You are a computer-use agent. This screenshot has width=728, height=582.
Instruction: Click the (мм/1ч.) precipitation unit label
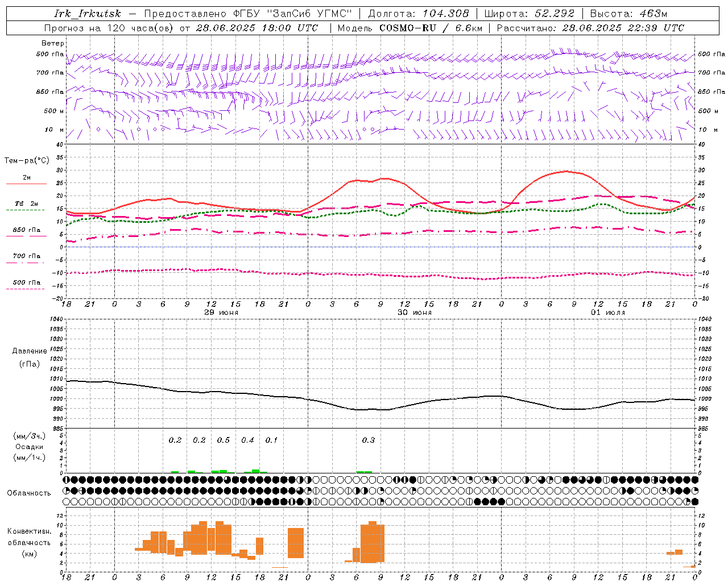30,458
